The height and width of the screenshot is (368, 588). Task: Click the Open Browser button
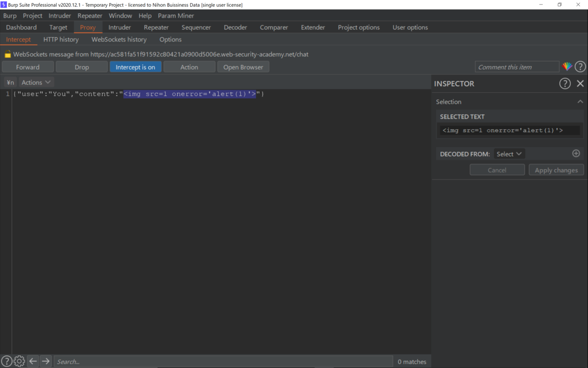click(x=244, y=67)
